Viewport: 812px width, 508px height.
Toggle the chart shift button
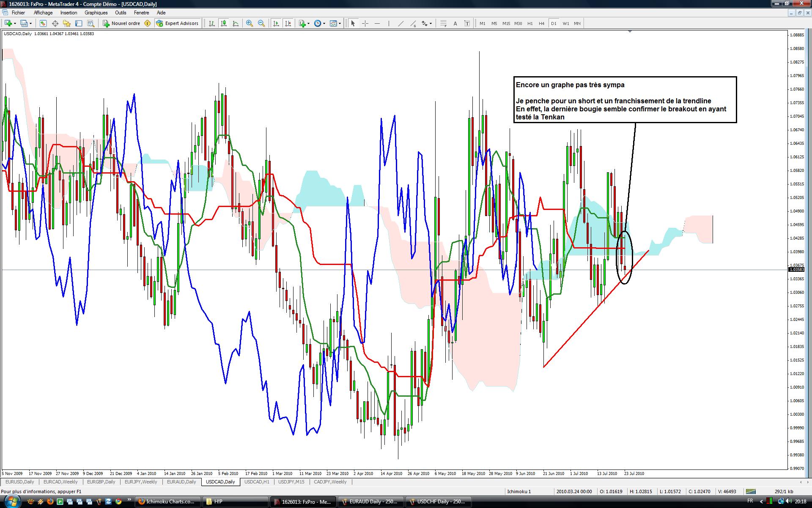(x=288, y=23)
